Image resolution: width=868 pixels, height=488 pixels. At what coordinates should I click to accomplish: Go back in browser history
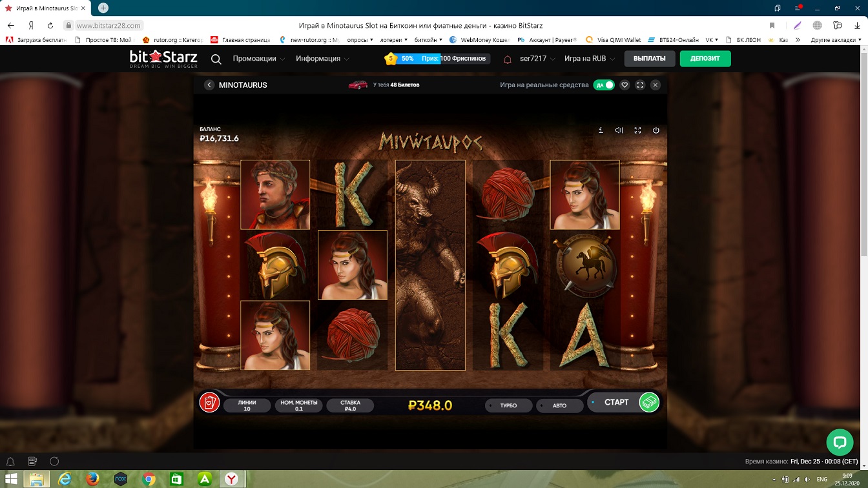[x=11, y=25]
